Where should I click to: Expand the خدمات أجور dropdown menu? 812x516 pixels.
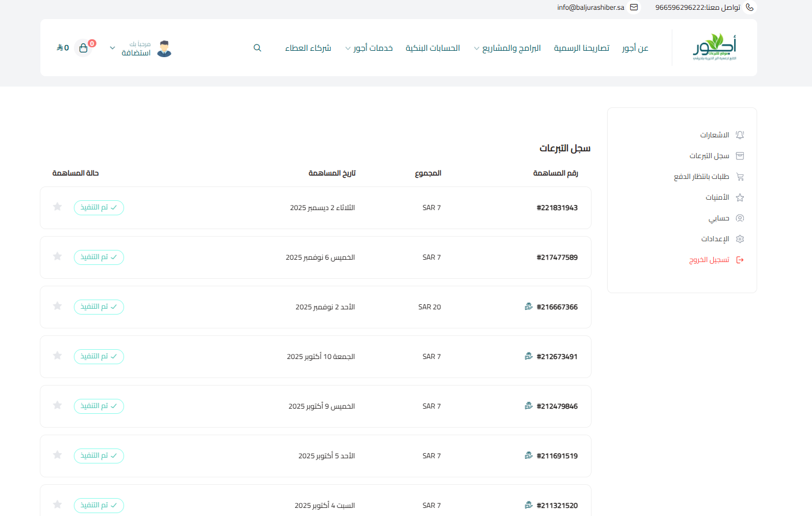click(369, 48)
